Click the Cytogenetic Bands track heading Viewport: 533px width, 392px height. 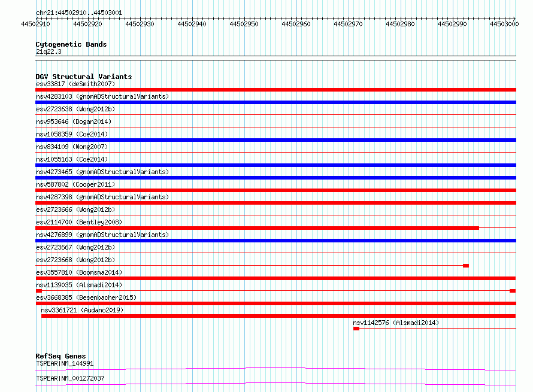click(x=71, y=44)
